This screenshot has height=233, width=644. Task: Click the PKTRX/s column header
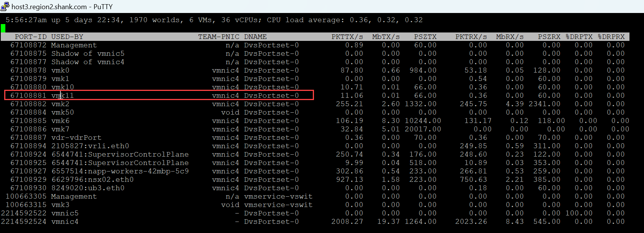(471, 37)
